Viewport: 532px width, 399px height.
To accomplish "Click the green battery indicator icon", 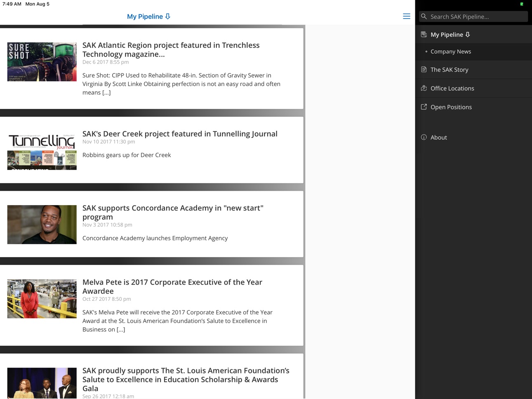I will [x=522, y=4].
